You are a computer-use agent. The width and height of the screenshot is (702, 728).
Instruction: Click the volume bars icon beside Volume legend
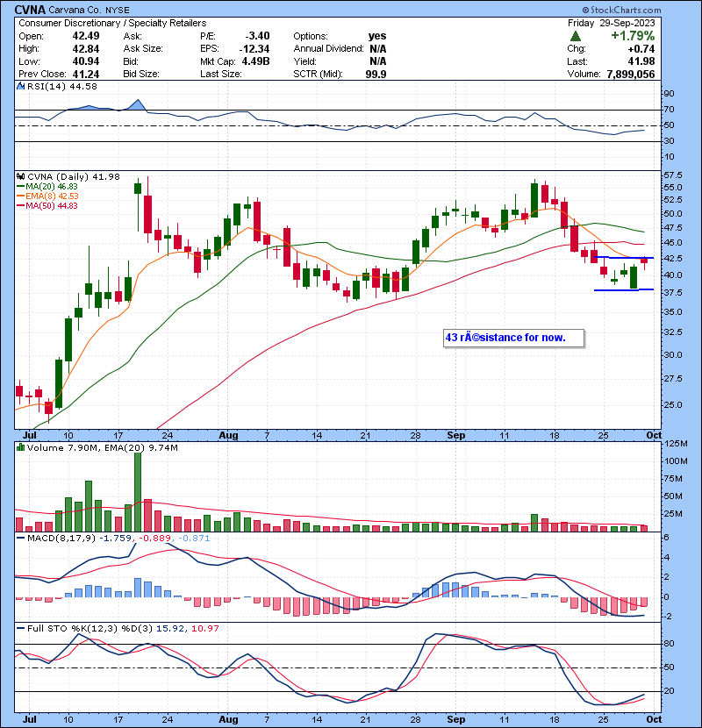[x=21, y=447]
